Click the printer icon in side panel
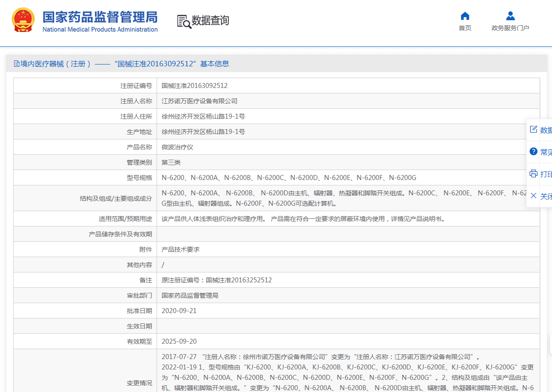This screenshot has height=392, width=552. (x=533, y=174)
